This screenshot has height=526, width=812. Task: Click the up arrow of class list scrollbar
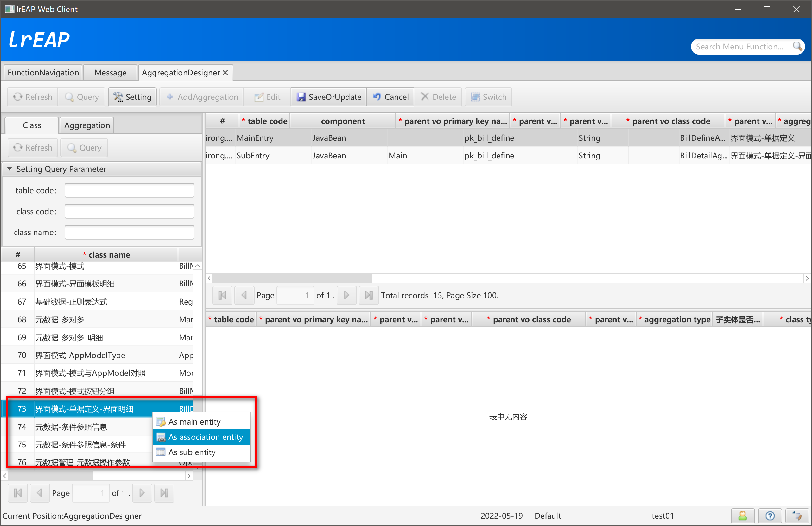198,266
